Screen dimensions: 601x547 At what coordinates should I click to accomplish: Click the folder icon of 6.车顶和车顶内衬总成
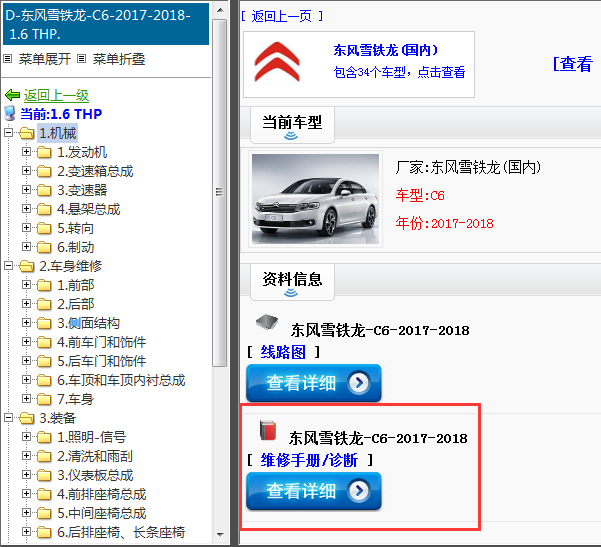pyautogui.click(x=44, y=380)
